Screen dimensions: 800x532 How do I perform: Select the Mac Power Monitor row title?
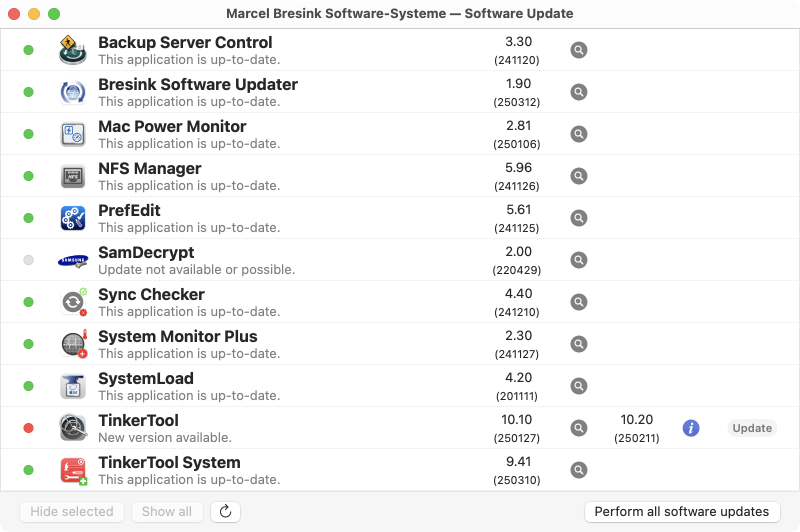172,126
